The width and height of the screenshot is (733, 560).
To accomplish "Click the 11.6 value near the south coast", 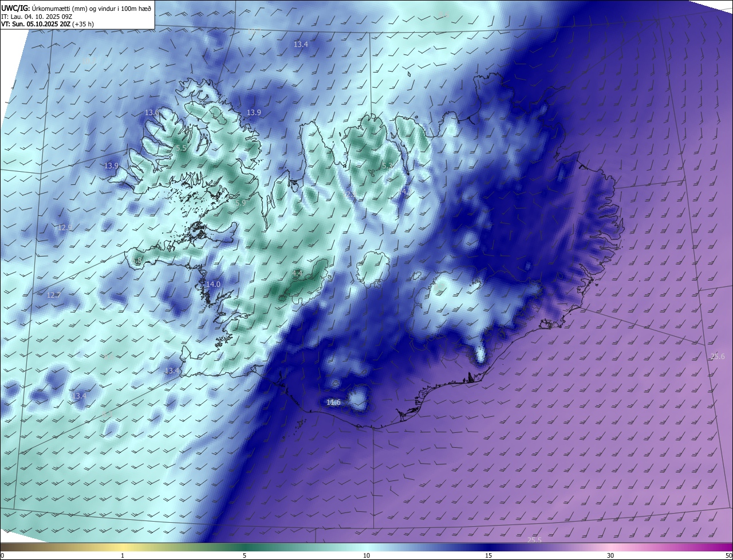I will 333,403.
